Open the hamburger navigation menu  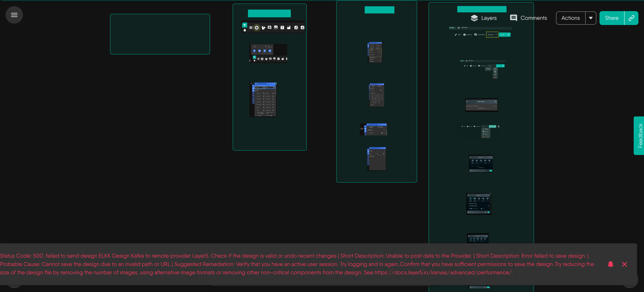[14, 15]
